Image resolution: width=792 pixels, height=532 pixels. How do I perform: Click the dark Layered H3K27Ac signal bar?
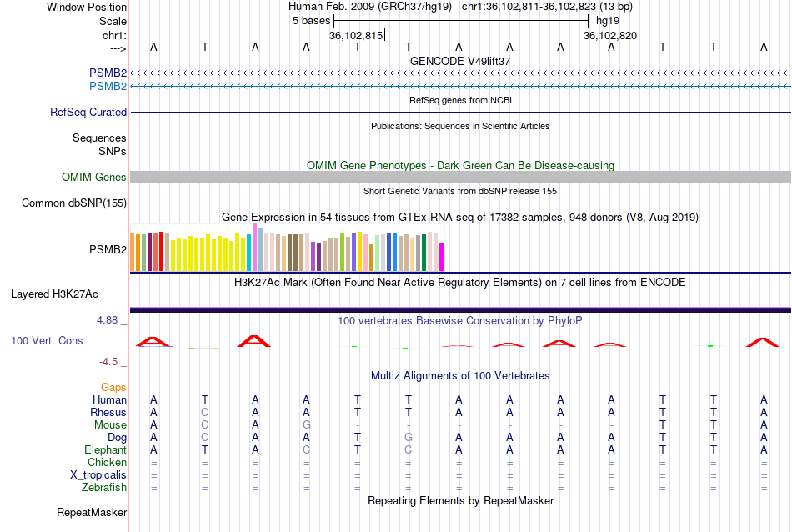(460, 309)
